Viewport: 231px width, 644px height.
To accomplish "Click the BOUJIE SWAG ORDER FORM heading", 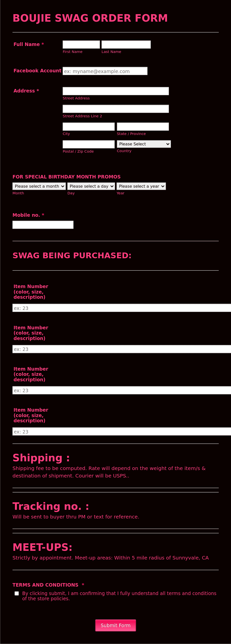I will (90, 18).
